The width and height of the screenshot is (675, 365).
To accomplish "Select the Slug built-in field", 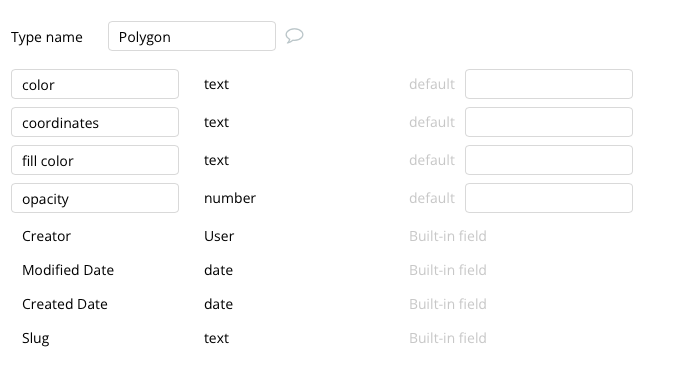I will [x=254, y=338].
